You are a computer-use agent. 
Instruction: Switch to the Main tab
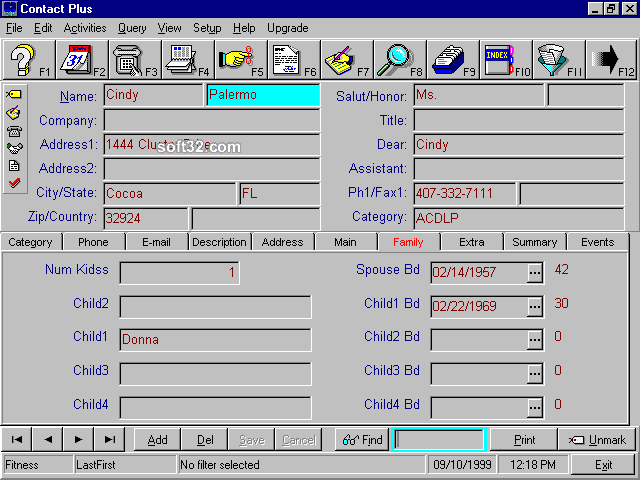coord(345,242)
